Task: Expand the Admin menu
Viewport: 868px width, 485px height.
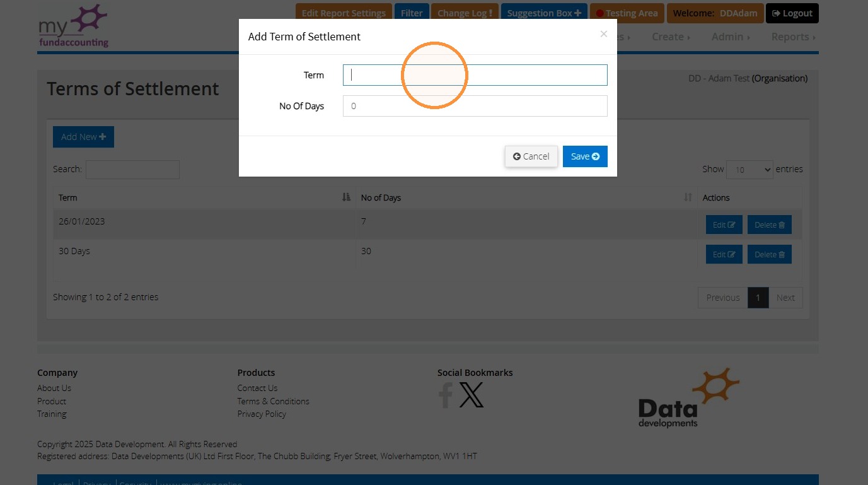Action: 731,37
